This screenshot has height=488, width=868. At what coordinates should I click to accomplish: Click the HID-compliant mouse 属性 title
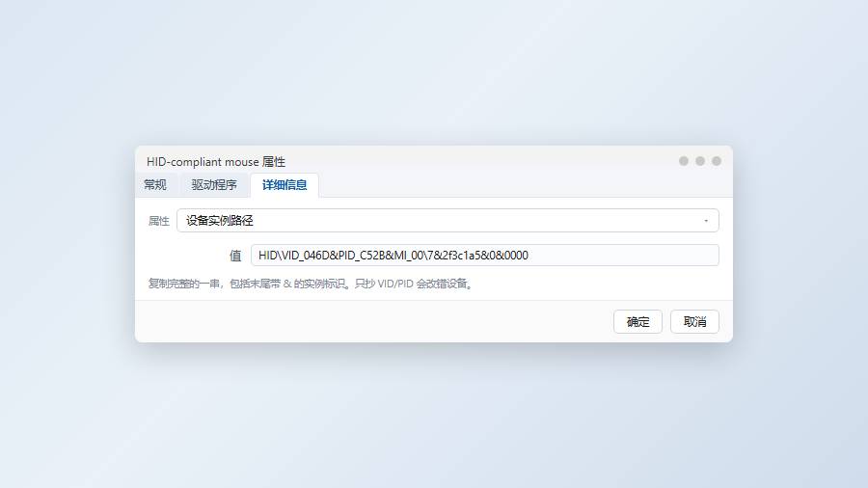[x=216, y=162]
